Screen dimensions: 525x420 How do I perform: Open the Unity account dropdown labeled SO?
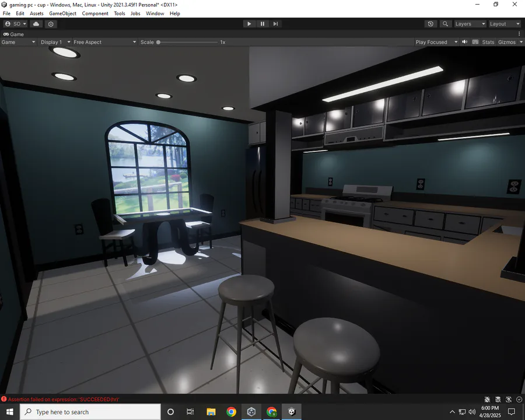click(16, 24)
